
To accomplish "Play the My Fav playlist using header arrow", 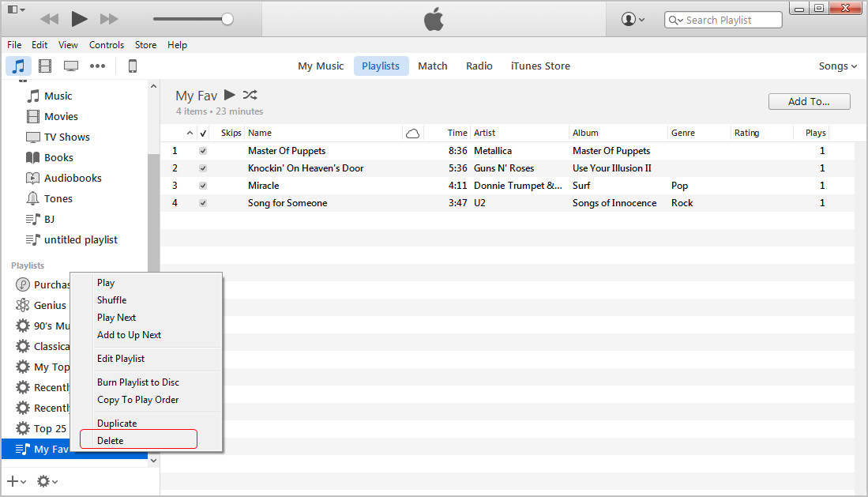I will tap(229, 95).
